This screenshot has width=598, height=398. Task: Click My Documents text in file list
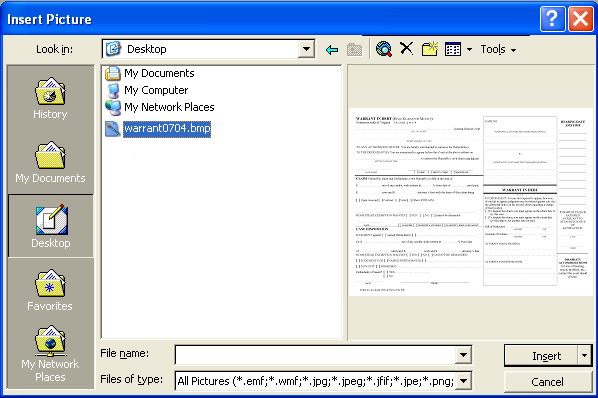[x=159, y=73]
